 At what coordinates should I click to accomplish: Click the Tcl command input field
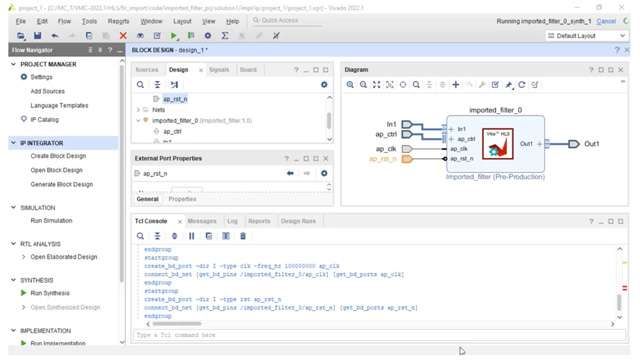(x=379, y=335)
